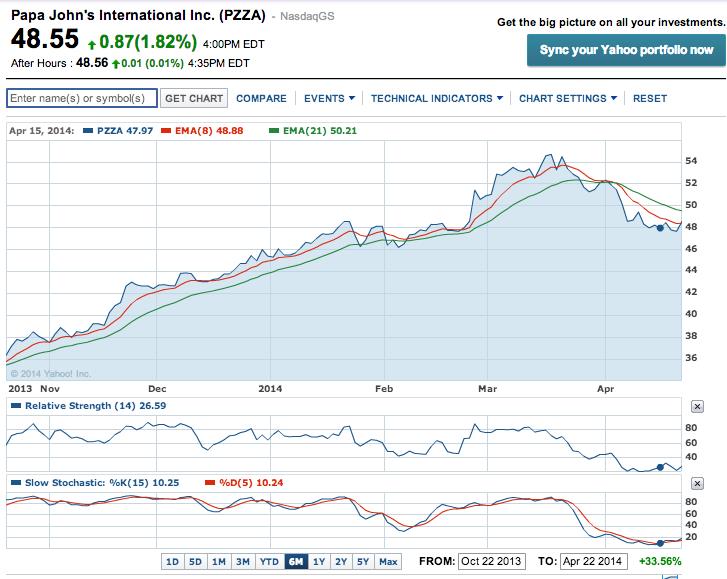
Task: Select the 5Y time range
Action: tap(363, 561)
